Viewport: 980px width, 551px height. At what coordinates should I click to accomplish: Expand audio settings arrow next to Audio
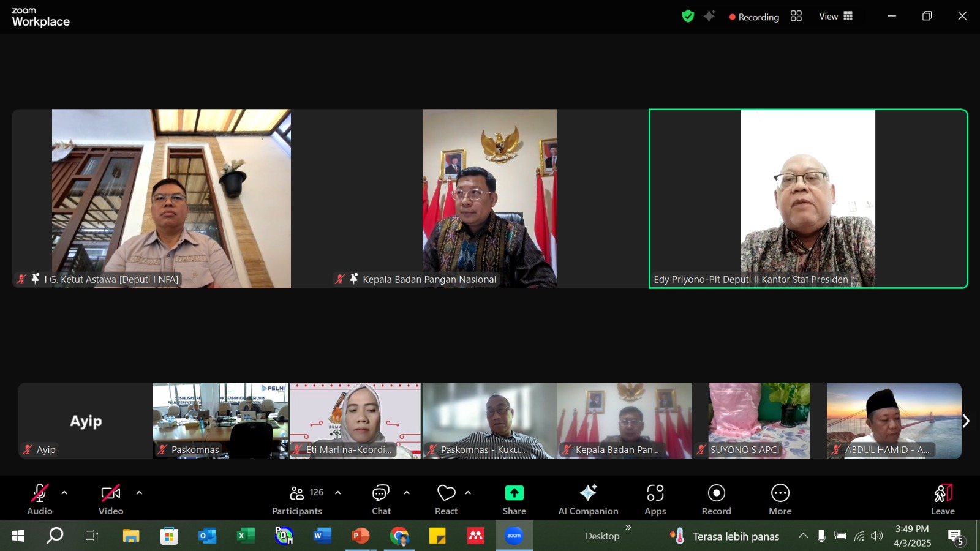click(64, 493)
